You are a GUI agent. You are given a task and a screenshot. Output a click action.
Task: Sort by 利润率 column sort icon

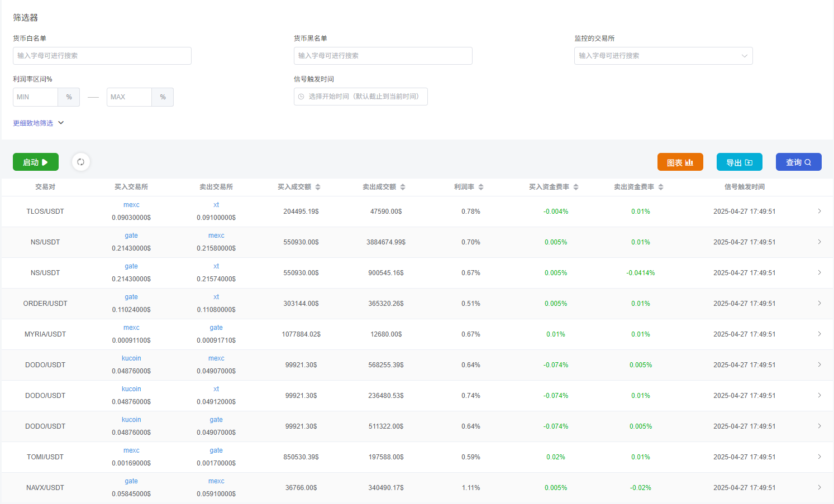[x=481, y=187]
